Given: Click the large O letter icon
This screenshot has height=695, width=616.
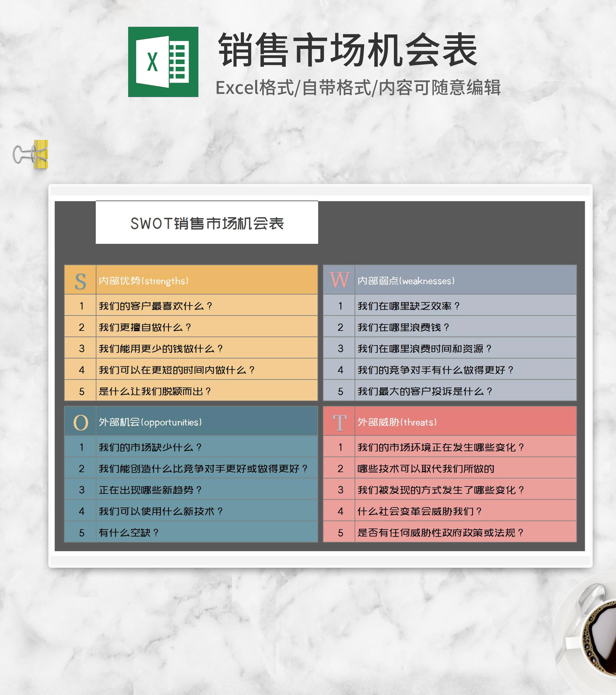Looking at the screenshot, I should 81,422.
